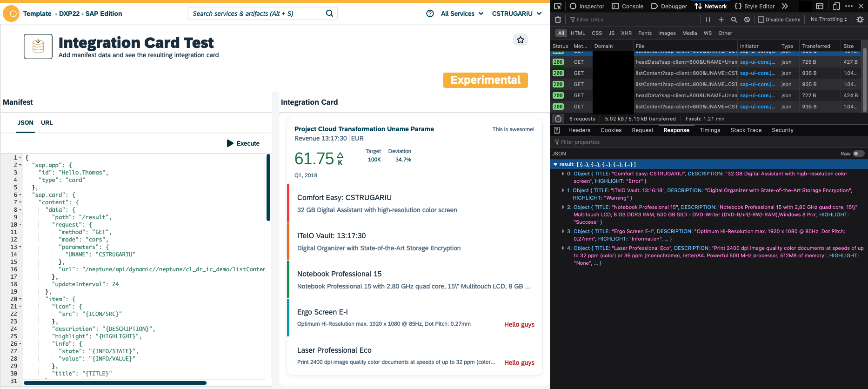Enable the Disable Cache checkbox
This screenshot has width=868, height=389.
click(761, 20)
